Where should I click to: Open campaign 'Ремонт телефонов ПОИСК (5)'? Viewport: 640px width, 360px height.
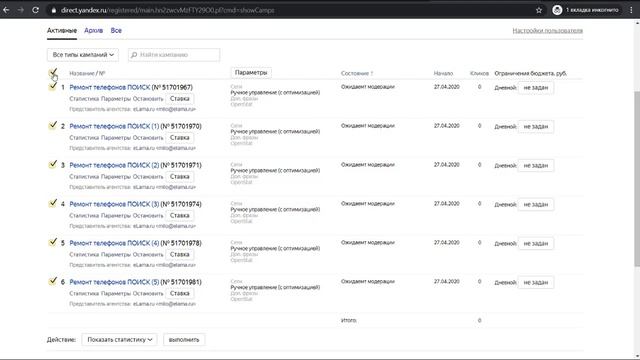coord(114,282)
